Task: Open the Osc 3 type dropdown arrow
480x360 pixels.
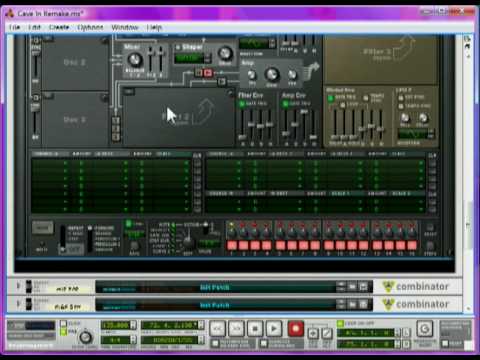Action: pyautogui.click(x=48, y=96)
